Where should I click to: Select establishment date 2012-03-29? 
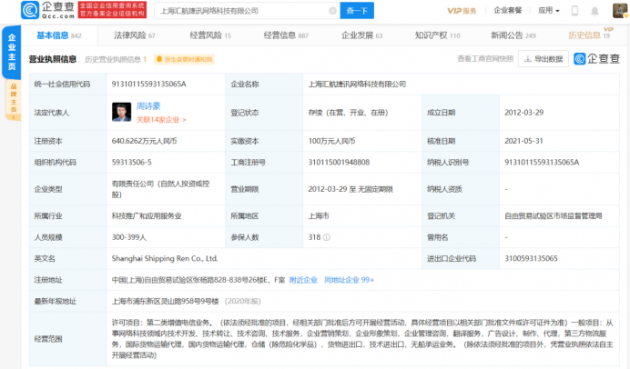coord(524,113)
